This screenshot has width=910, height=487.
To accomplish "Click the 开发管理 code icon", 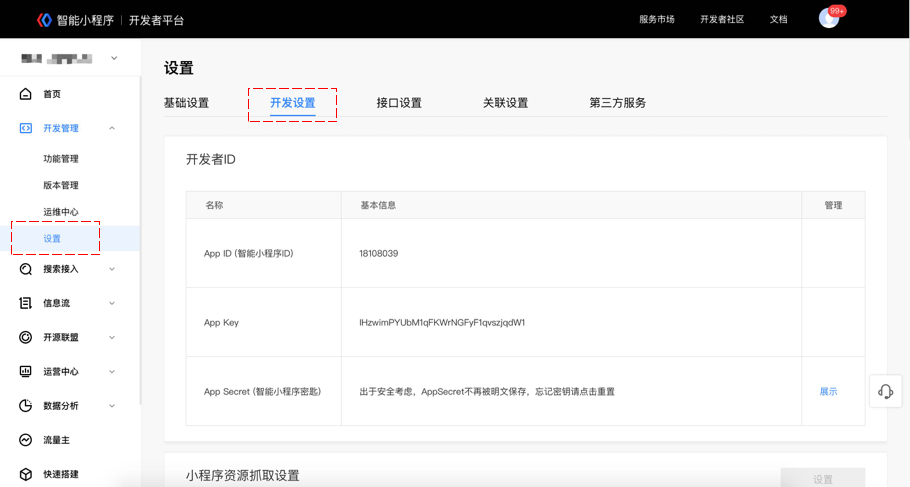I will point(26,128).
